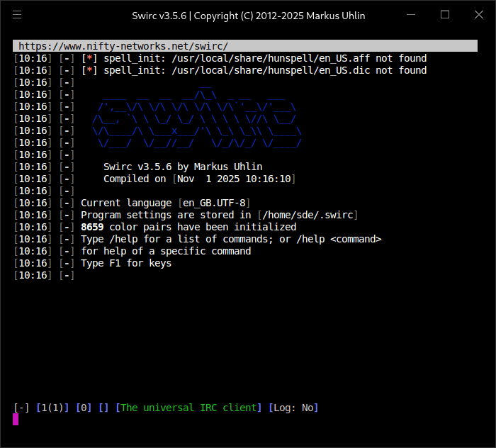Click the nifty-networks.net/swirc URL title line

[x=245, y=46]
